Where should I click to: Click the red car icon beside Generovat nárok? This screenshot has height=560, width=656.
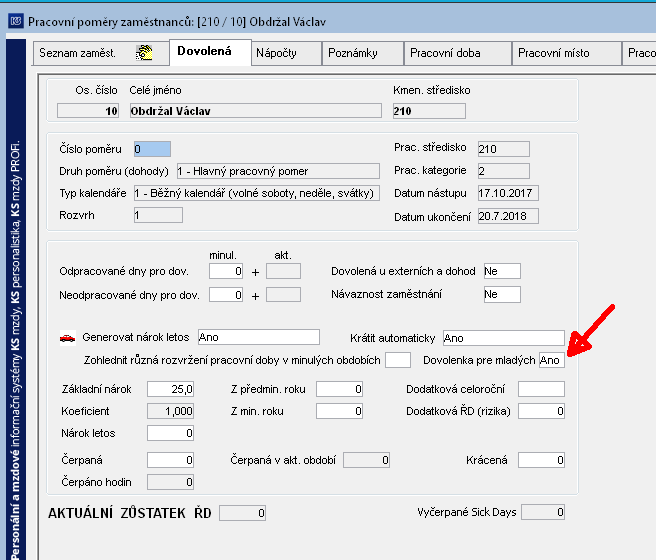[67, 337]
